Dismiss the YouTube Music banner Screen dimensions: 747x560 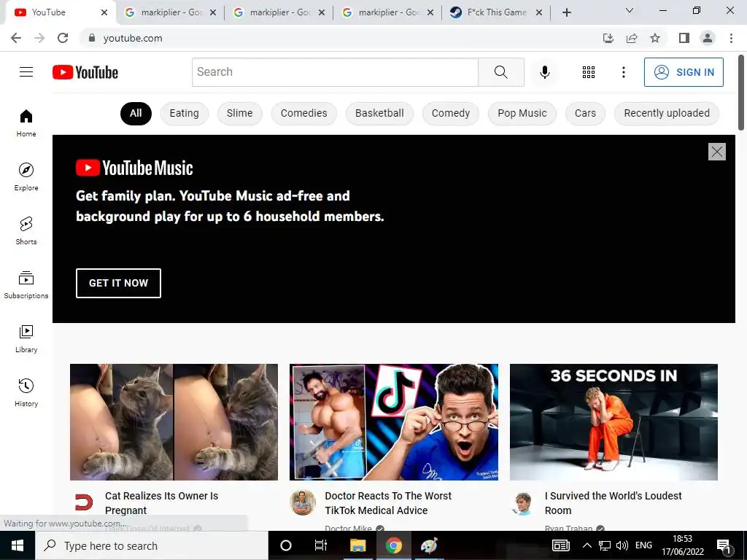pos(716,152)
